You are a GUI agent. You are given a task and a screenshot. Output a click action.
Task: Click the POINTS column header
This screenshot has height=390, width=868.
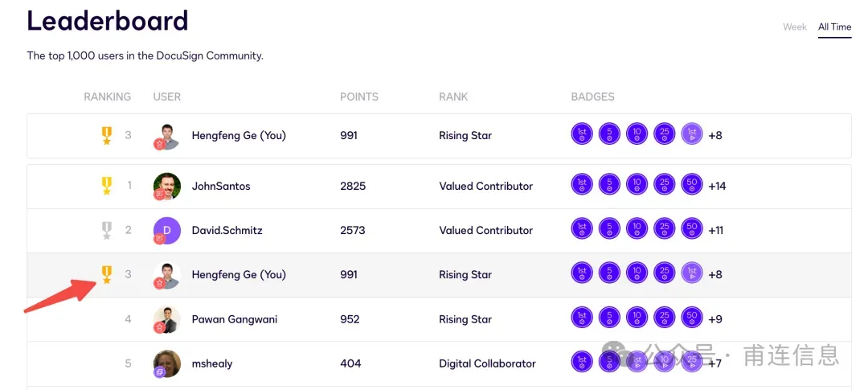pyautogui.click(x=358, y=97)
